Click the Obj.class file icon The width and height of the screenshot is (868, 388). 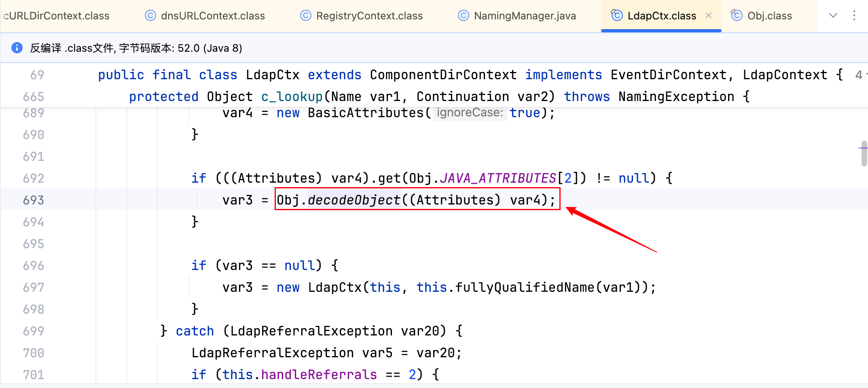[x=737, y=16]
